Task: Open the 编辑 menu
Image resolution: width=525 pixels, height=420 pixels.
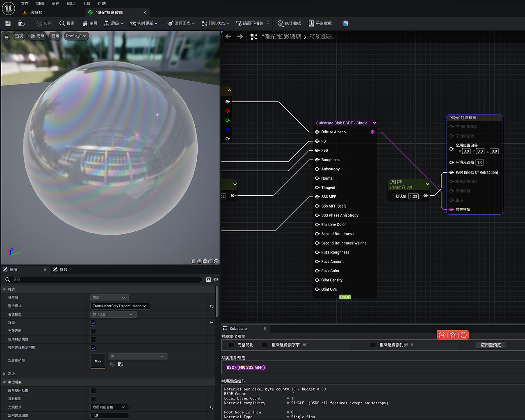Action: pos(40,4)
